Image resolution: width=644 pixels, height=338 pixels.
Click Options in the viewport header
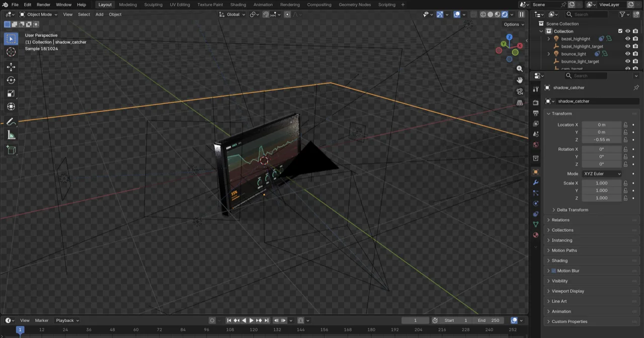(x=511, y=24)
